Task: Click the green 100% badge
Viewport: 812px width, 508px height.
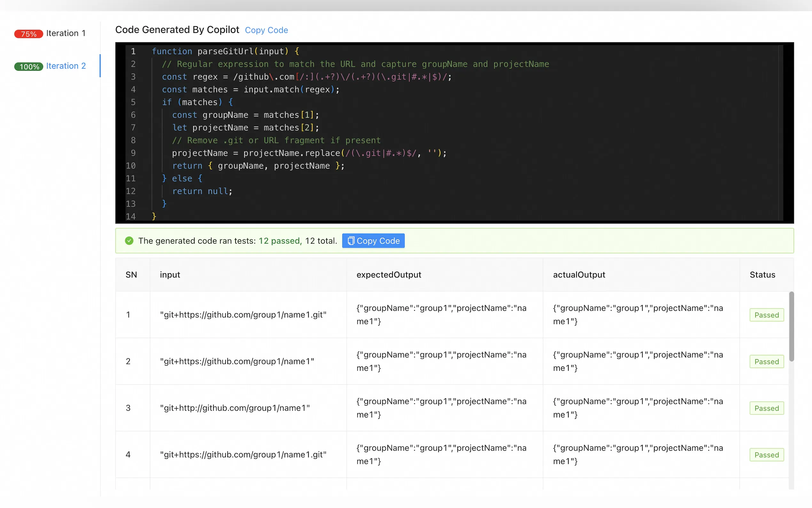Action: [x=28, y=67]
